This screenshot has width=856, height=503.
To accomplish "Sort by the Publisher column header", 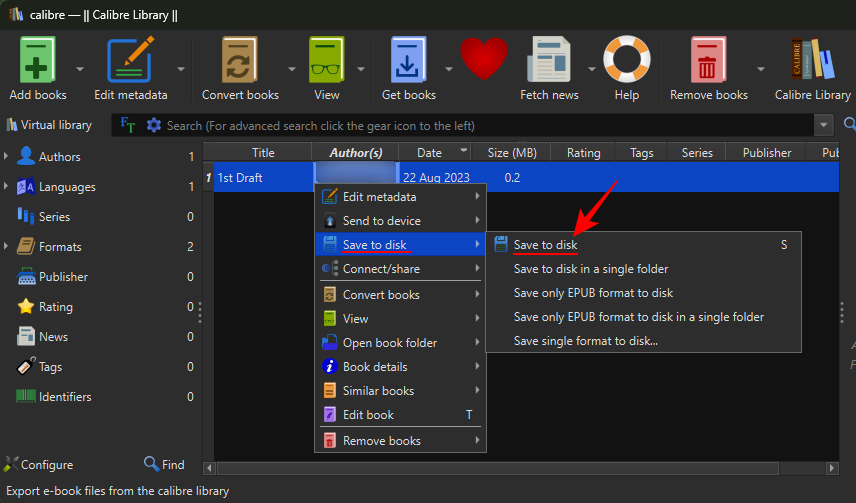I will click(x=766, y=152).
